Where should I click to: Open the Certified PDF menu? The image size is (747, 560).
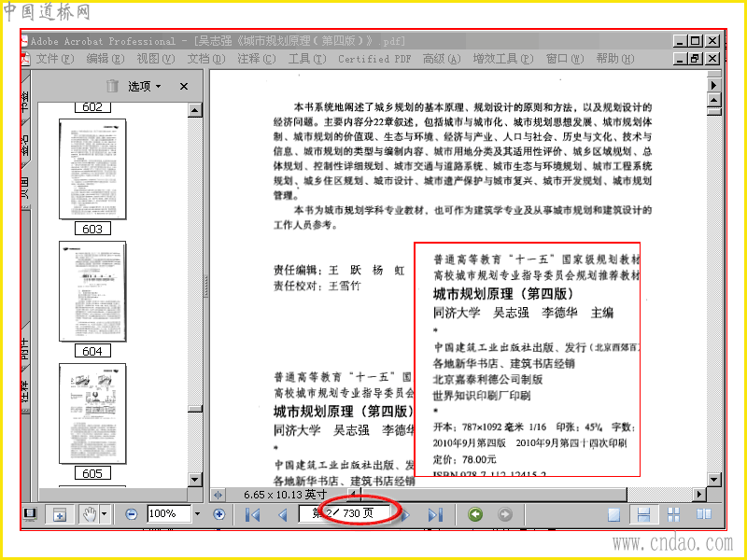pyautogui.click(x=374, y=59)
